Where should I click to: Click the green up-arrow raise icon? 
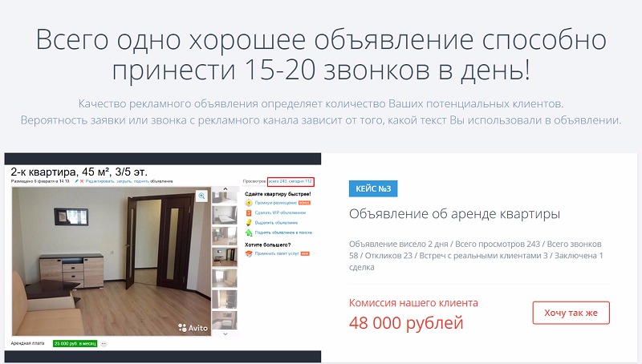click(249, 232)
